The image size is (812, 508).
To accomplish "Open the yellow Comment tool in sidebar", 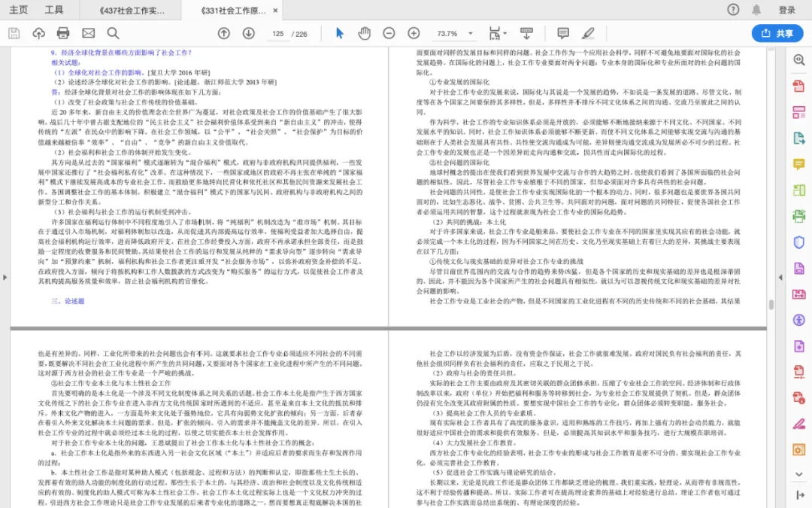I will click(799, 164).
